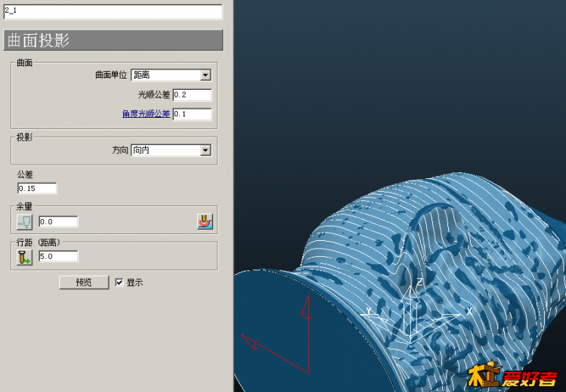Click the 光顺公差 label text
The height and width of the screenshot is (392, 566).
click(x=154, y=95)
